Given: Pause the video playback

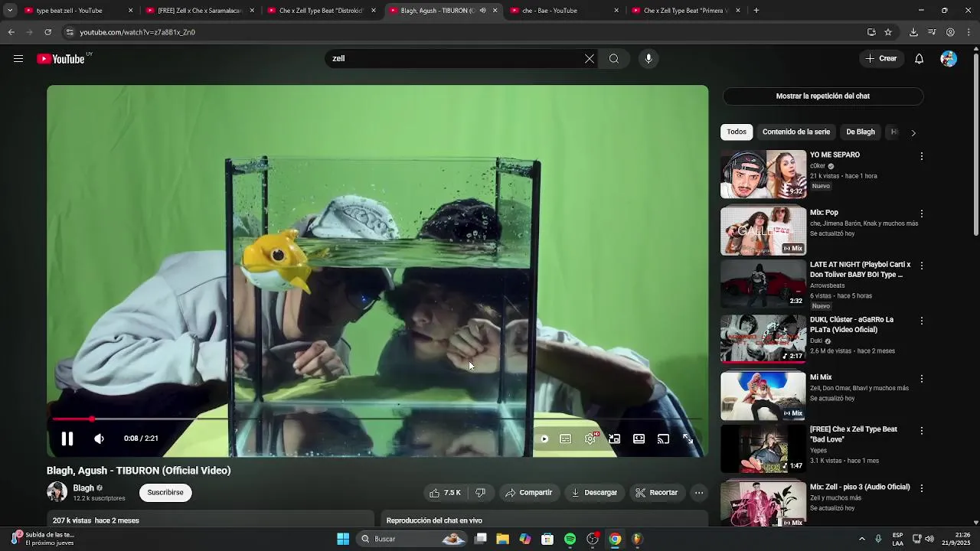Looking at the screenshot, I should tap(67, 439).
